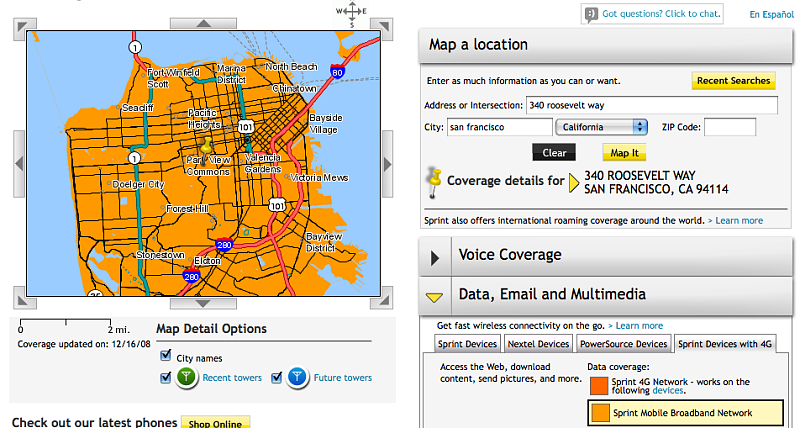Image resolution: width=800 pixels, height=428 pixels.
Task: Click the blue Future towers icon
Action: [x=297, y=378]
